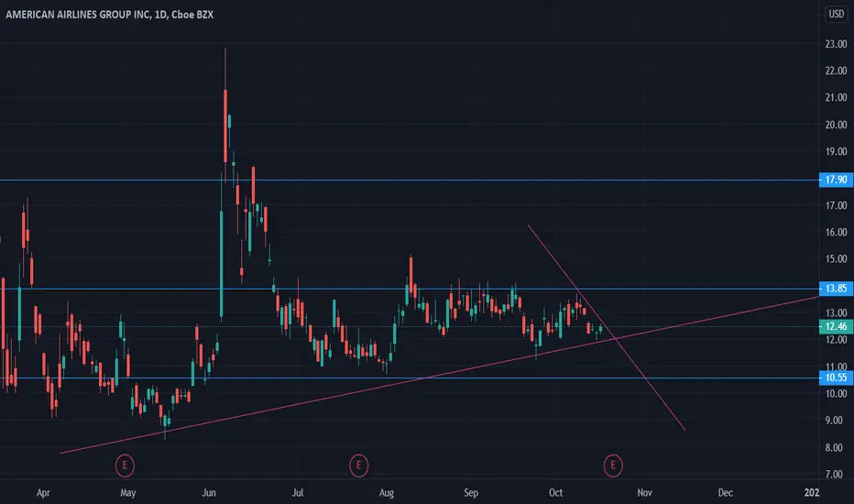Select the 10.55 horizontal line price label
854x504 pixels.
[836, 378]
